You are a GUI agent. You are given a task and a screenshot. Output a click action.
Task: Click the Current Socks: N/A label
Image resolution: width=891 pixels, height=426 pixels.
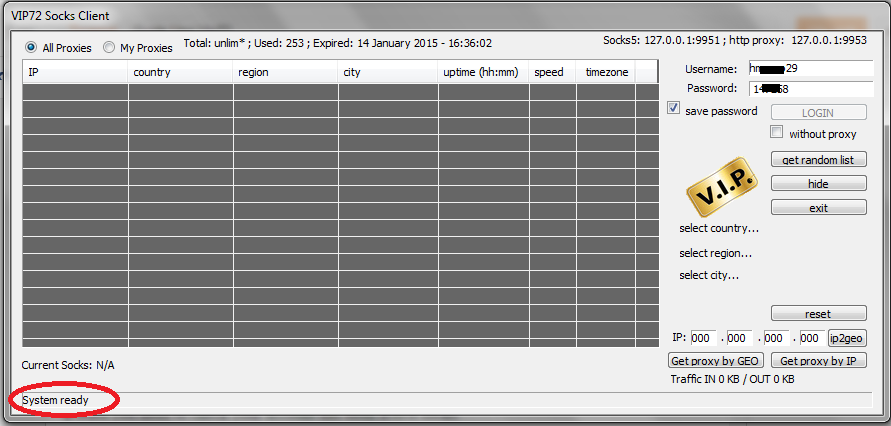click(x=68, y=365)
